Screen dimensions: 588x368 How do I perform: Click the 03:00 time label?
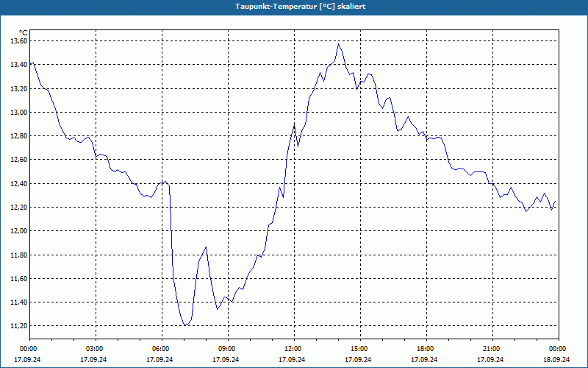coord(96,349)
